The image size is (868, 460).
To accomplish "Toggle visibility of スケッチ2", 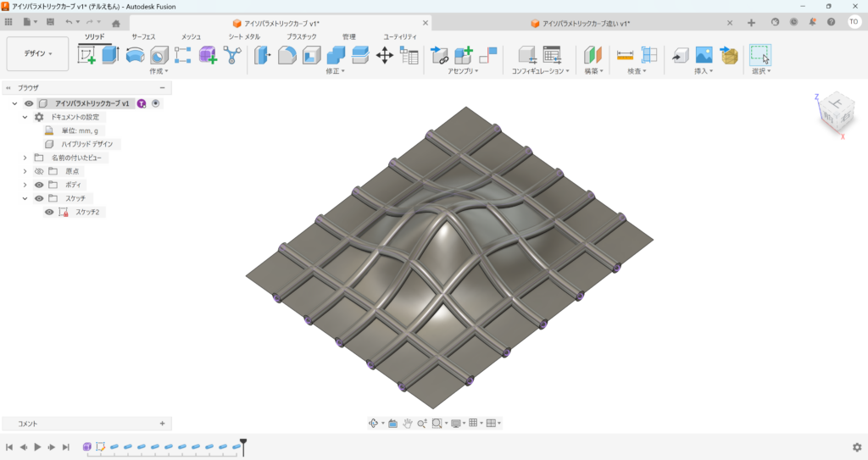I will pos(49,212).
